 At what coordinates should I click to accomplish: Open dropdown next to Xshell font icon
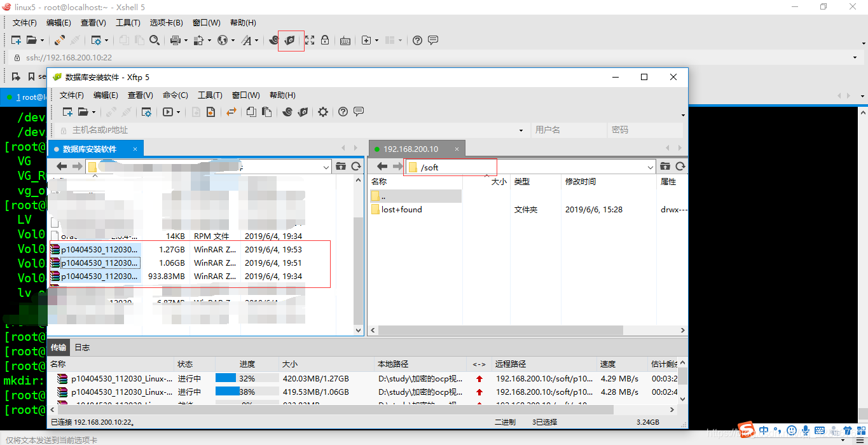(257, 40)
